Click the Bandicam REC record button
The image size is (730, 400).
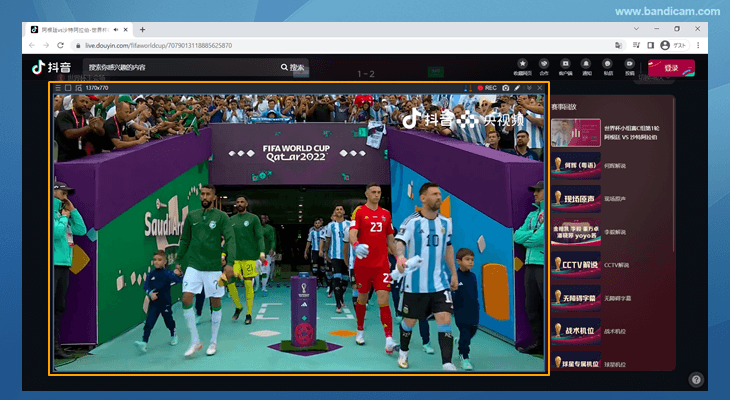[x=488, y=88]
